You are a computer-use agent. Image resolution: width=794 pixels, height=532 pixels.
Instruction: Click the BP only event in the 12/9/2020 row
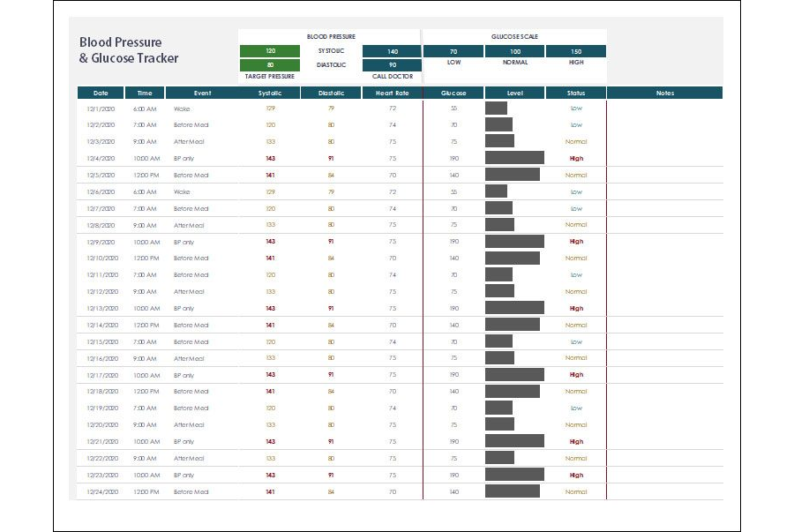tap(184, 242)
